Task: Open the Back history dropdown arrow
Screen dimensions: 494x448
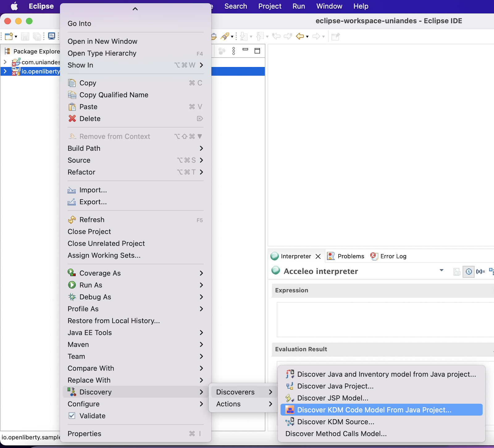Action: [308, 37]
